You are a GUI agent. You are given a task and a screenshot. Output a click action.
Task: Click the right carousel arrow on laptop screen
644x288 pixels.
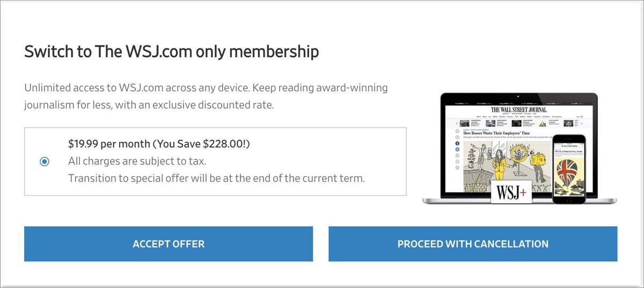tap(582, 123)
